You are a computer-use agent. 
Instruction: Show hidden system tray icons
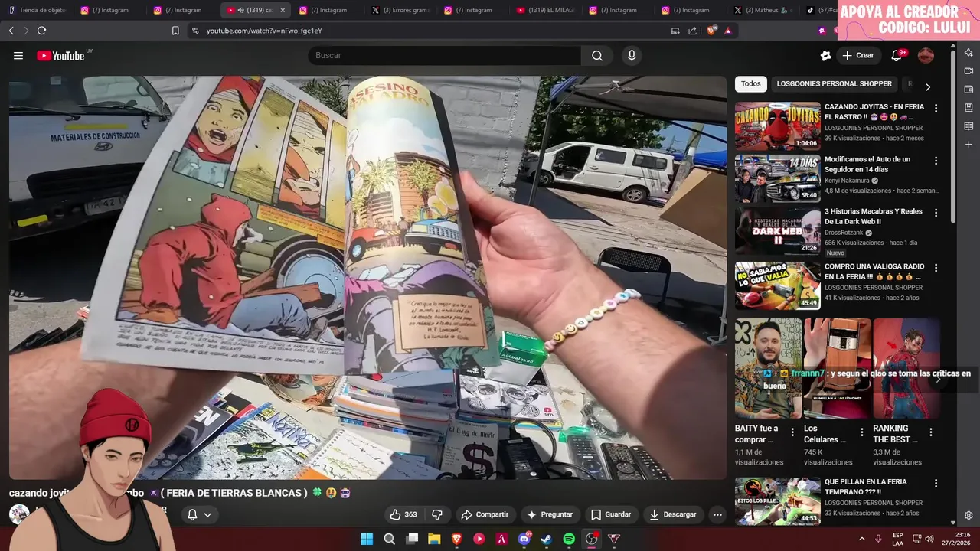[861, 539]
